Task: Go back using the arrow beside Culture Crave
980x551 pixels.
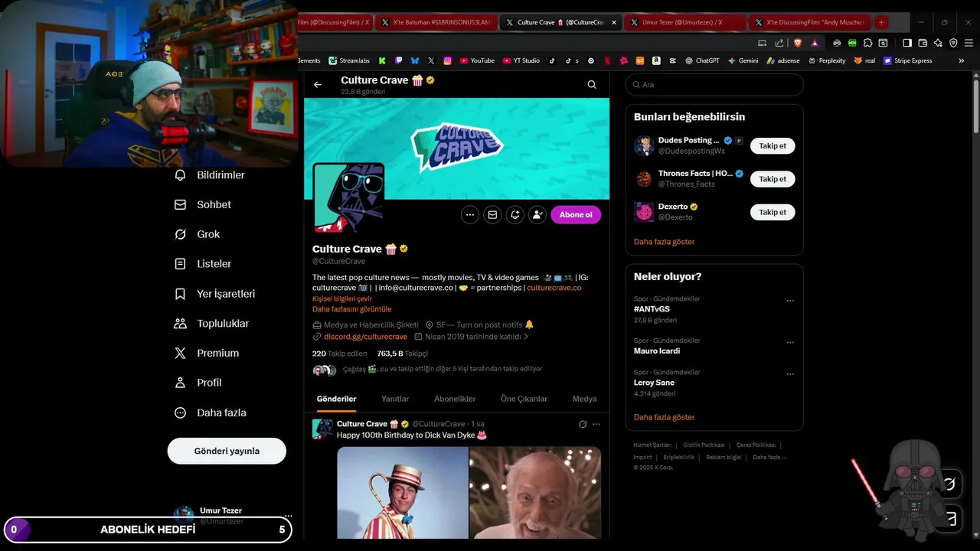Action: (x=318, y=85)
